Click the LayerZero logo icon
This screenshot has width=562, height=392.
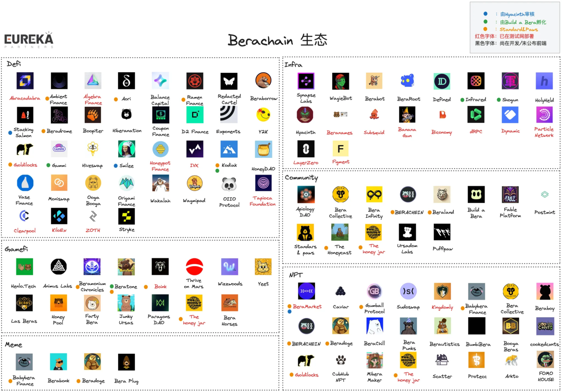pyautogui.click(x=306, y=149)
